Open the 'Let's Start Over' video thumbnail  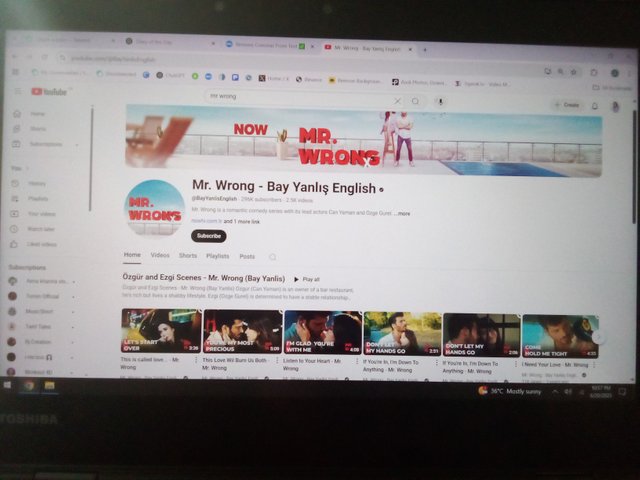tap(161, 331)
